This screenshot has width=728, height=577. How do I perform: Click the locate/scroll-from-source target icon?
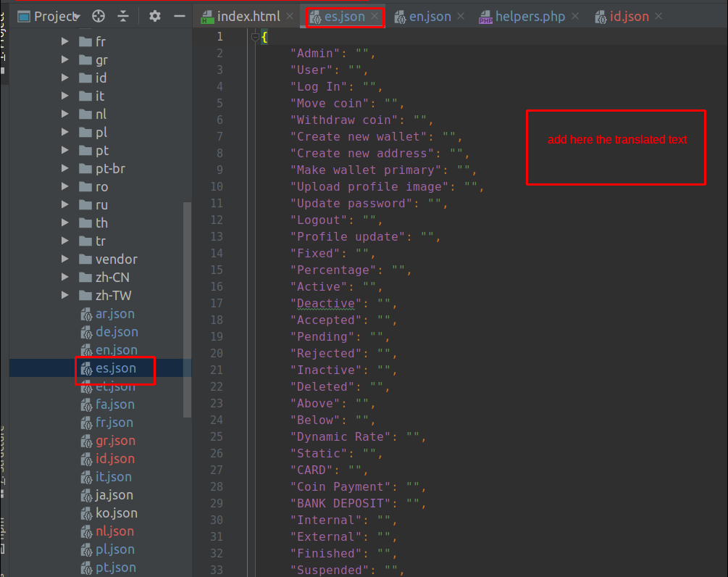99,16
